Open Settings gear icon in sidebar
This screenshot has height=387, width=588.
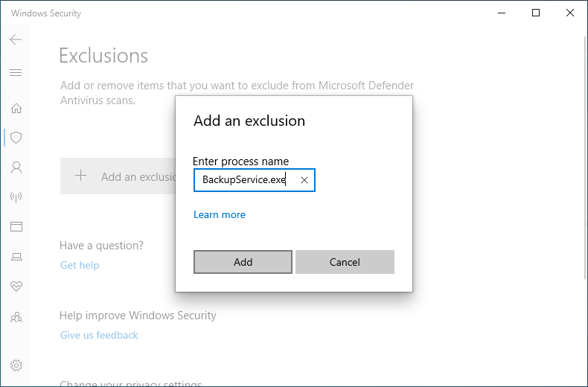[16, 365]
